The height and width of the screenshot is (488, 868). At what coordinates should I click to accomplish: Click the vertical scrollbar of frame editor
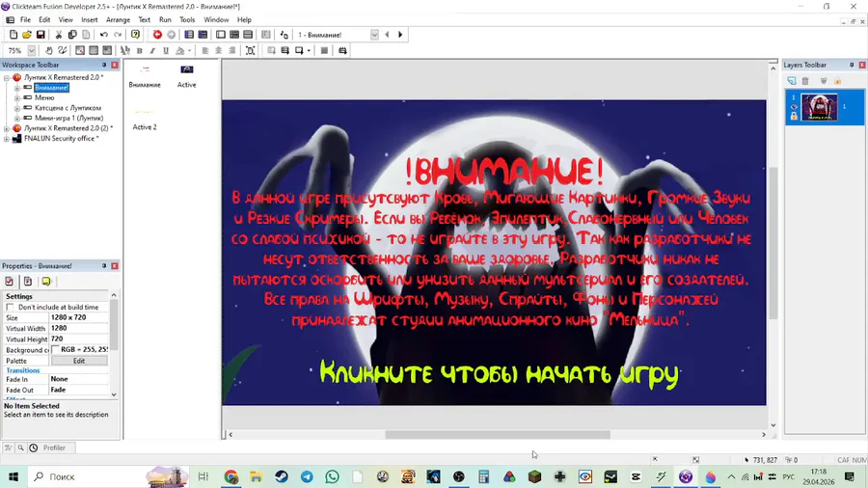click(x=773, y=243)
